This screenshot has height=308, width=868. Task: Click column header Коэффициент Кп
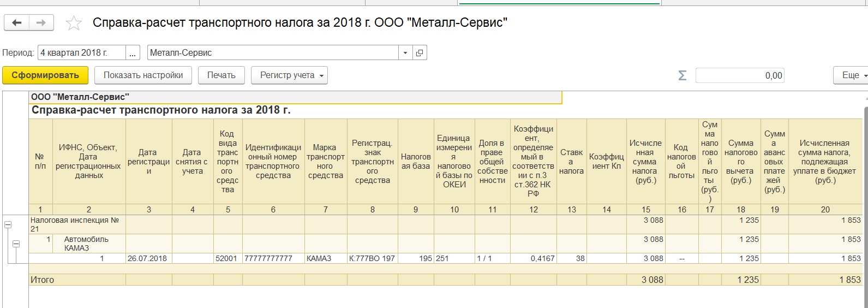(x=606, y=162)
